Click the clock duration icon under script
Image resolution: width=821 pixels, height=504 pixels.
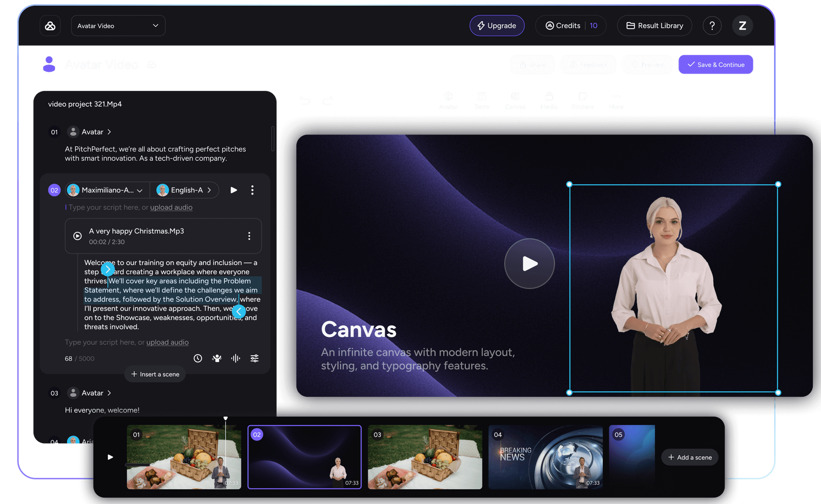tap(198, 358)
